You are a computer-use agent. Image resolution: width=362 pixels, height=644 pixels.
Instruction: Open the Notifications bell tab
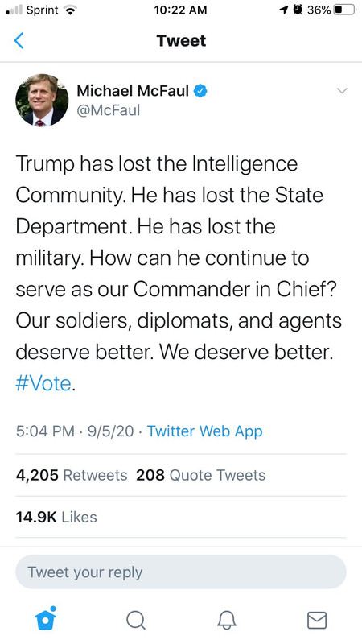(x=227, y=620)
